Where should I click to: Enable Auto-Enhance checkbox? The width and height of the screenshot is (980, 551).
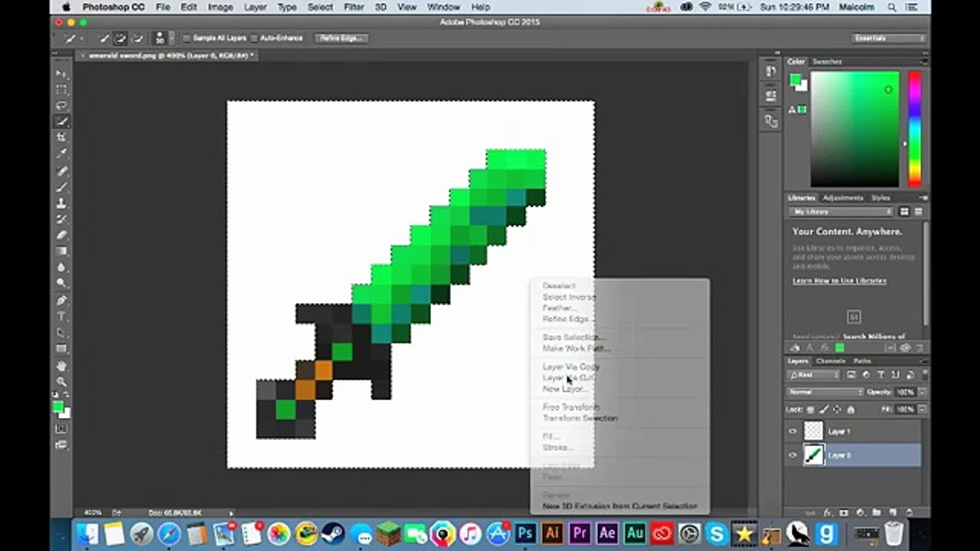click(253, 38)
